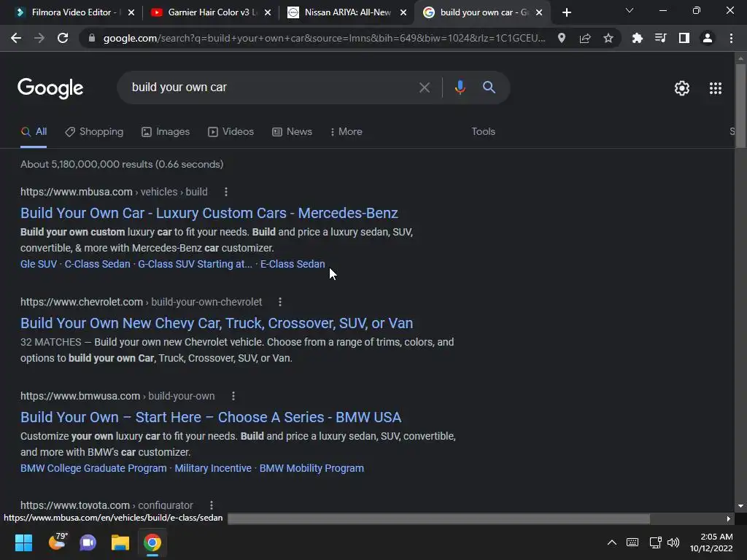Select the Images results tab
This screenshot has height=560, width=747.
click(166, 132)
